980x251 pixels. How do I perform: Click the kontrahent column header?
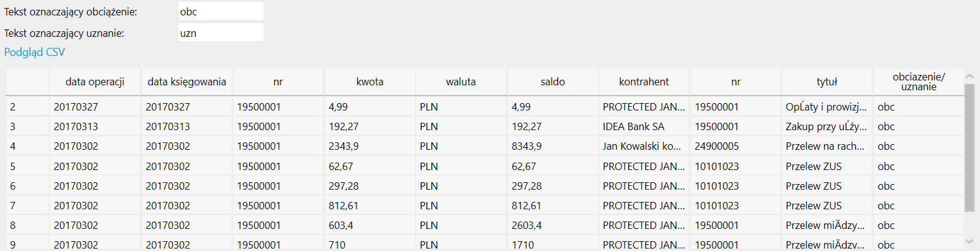tap(644, 82)
